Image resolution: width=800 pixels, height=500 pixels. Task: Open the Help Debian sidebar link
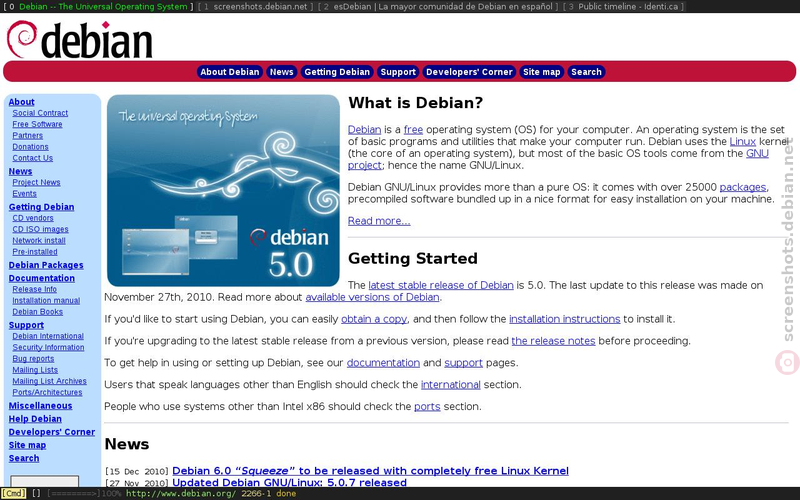point(35,419)
